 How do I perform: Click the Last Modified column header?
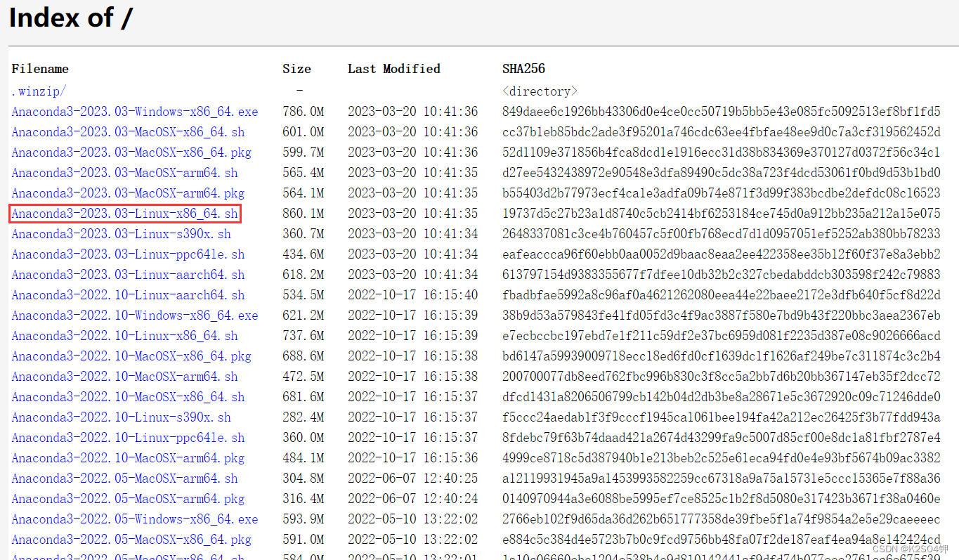pyautogui.click(x=394, y=69)
